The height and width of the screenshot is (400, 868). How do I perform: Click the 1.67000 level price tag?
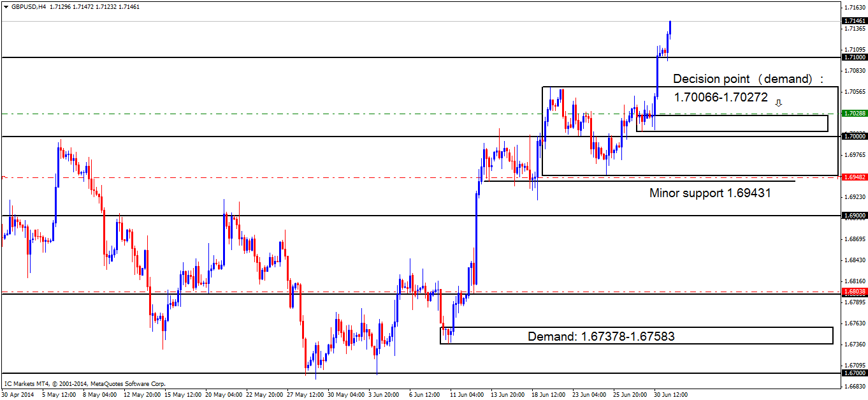(x=854, y=373)
